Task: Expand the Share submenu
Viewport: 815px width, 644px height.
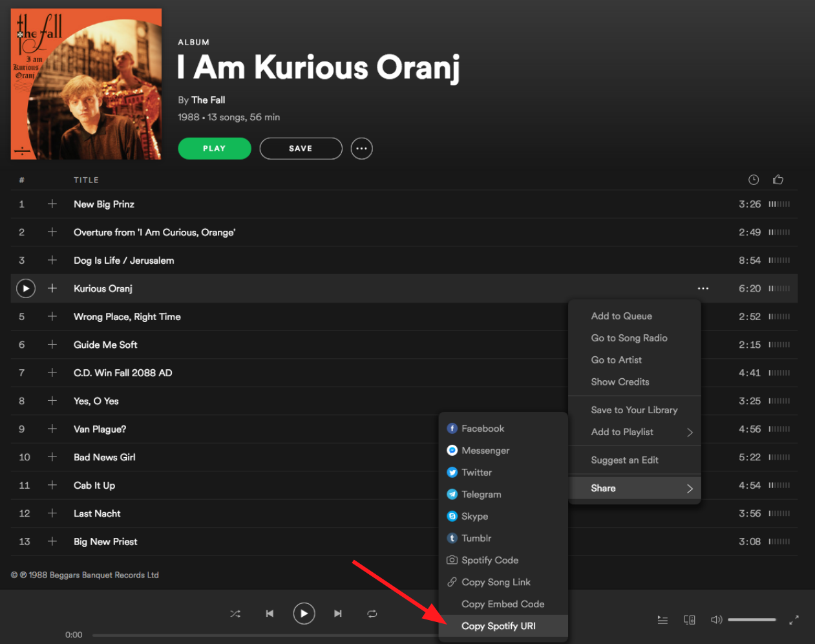Action: [635, 488]
